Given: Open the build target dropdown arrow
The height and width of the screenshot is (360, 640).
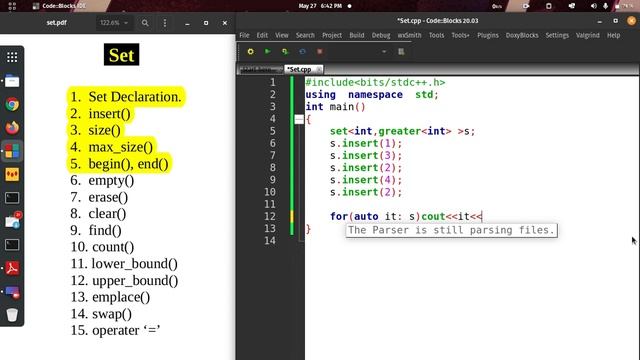Looking at the screenshot, I should [x=384, y=52].
